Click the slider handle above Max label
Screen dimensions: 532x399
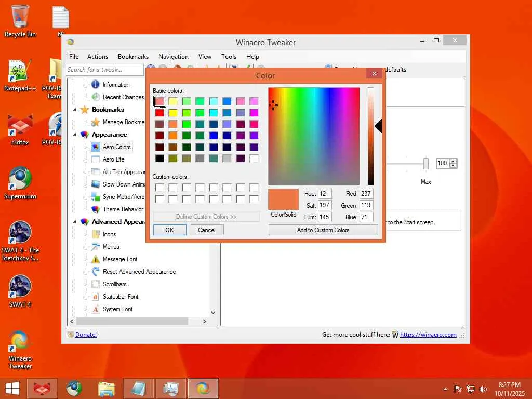(x=426, y=164)
